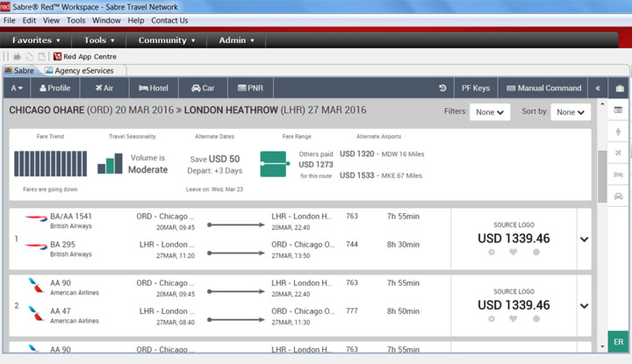The image size is (632, 364).
Task: Select the USD 1320 MDW alternate airport
Action: [x=382, y=154]
